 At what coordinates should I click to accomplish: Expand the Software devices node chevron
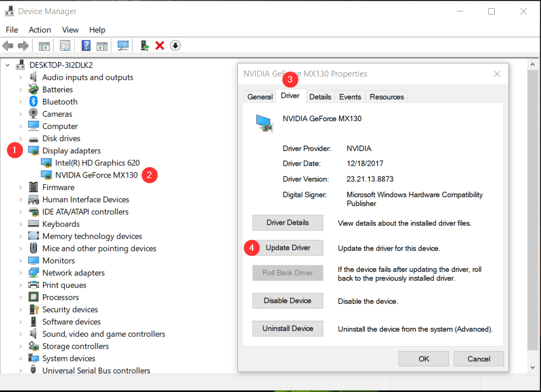click(x=21, y=321)
